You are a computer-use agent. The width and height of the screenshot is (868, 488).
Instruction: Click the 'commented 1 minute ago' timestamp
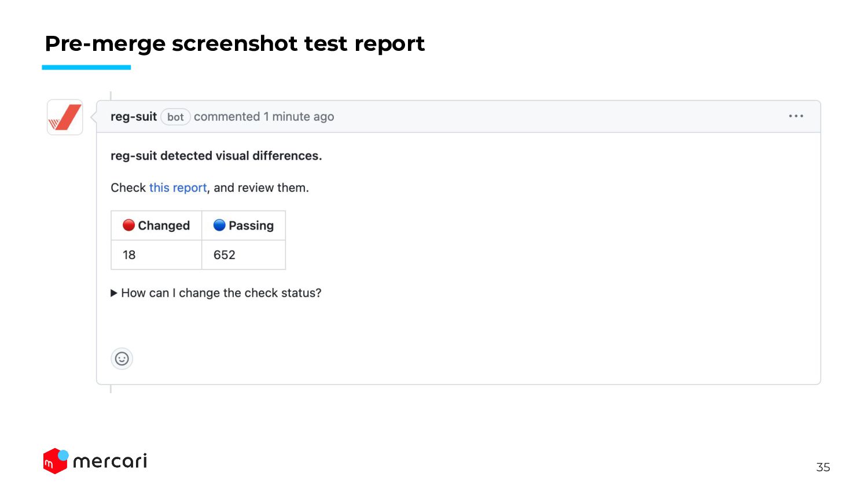[264, 116]
